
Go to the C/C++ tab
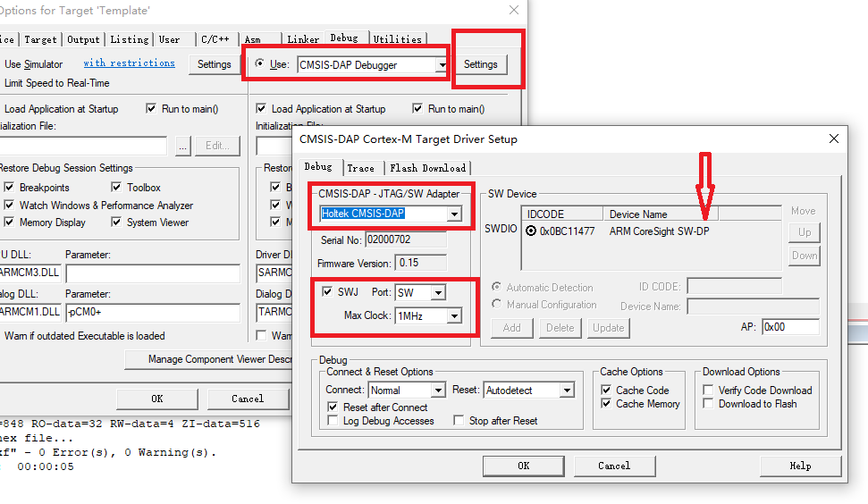coord(215,39)
